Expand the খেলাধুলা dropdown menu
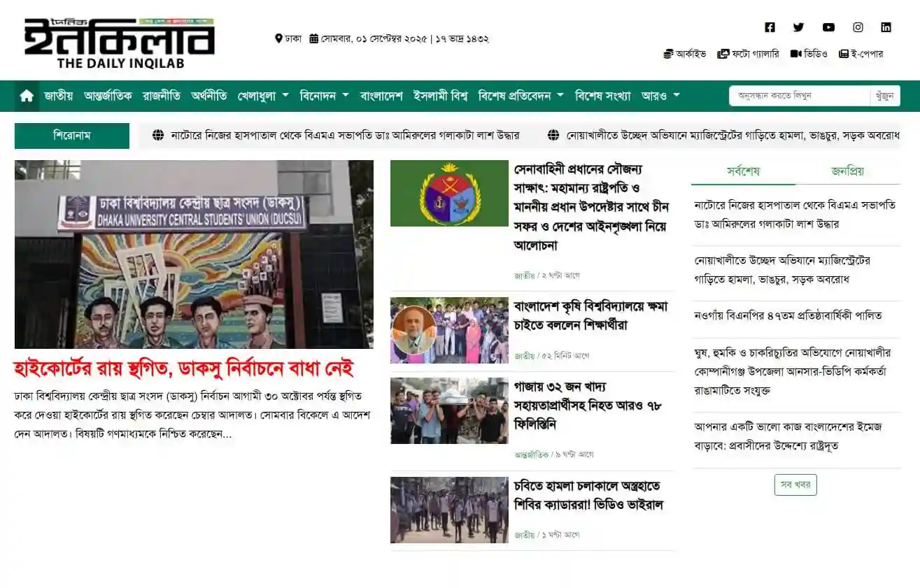Image resolution: width=920 pixels, height=588 pixels. pos(262,96)
